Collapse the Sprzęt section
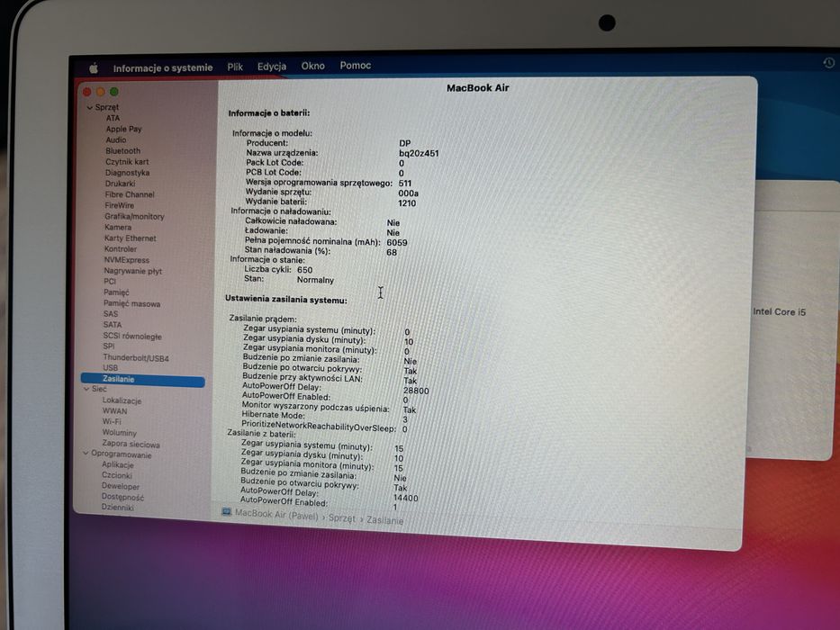This screenshot has height=630, width=840. point(89,108)
